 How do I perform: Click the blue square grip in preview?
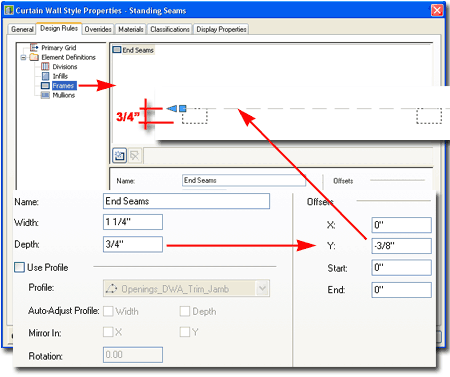pyautogui.click(x=182, y=108)
